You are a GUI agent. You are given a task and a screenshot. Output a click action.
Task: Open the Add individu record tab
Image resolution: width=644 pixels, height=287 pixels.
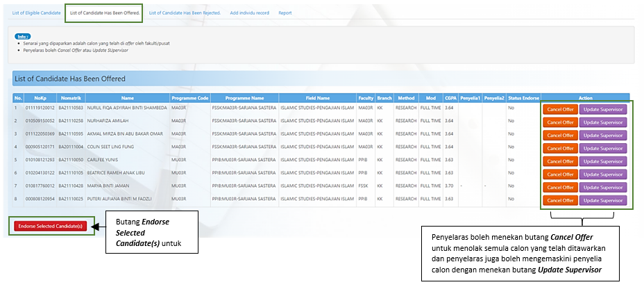[249, 13]
